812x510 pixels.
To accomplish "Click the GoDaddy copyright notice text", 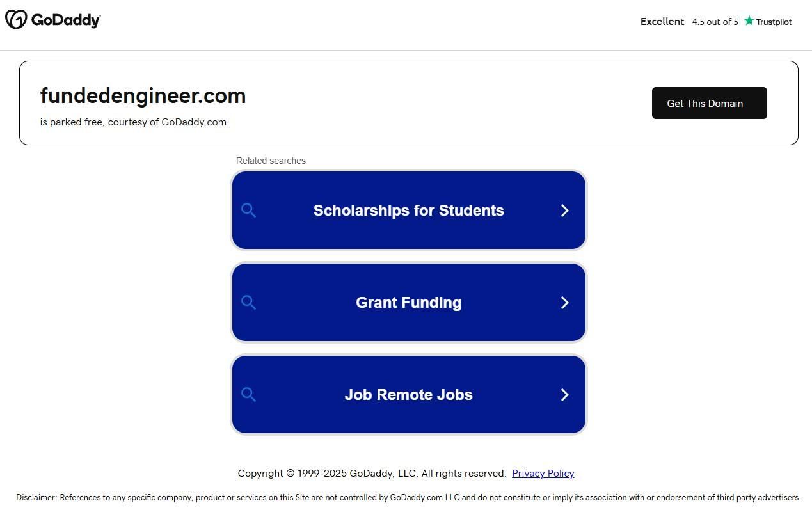I will pos(372,474).
